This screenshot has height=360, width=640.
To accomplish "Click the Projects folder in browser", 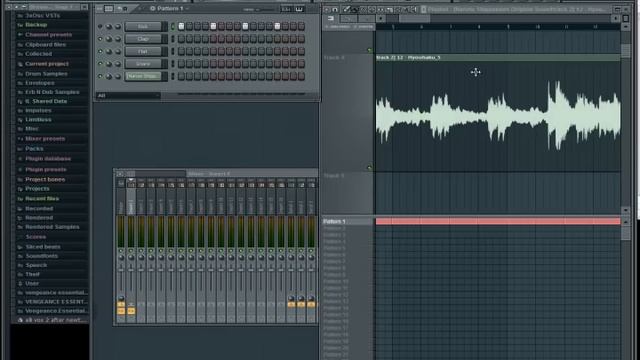I will pyautogui.click(x=37, y=189).
